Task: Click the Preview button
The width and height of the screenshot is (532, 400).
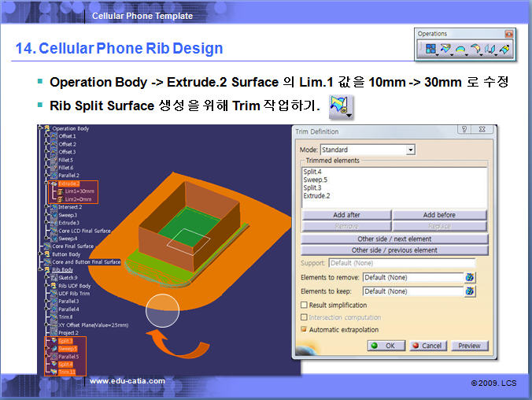Action: tap(469, 346)
